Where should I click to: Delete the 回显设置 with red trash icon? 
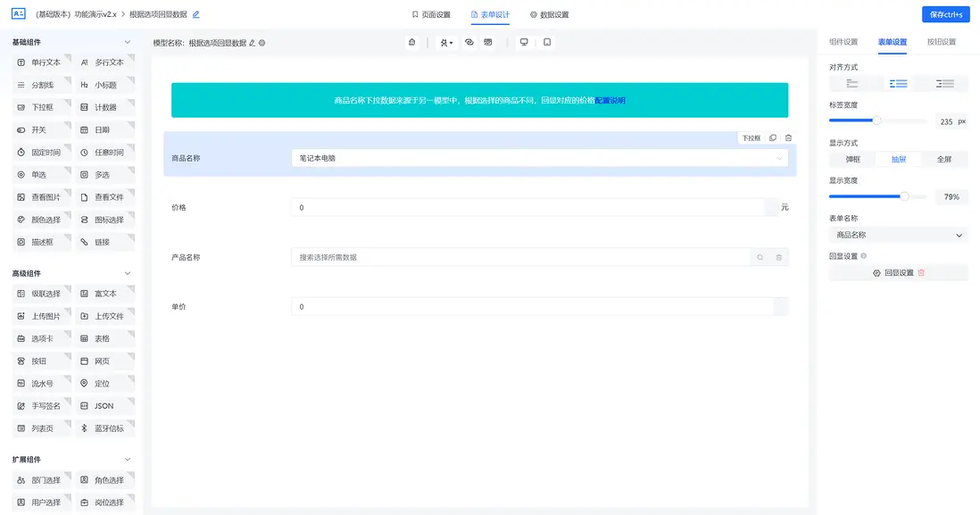(921, 273)
